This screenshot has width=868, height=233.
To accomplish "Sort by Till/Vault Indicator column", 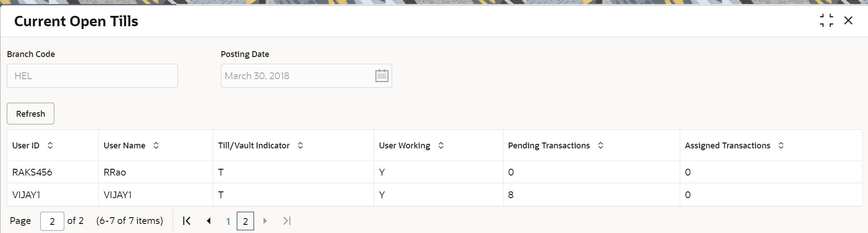I will [300, 145].
